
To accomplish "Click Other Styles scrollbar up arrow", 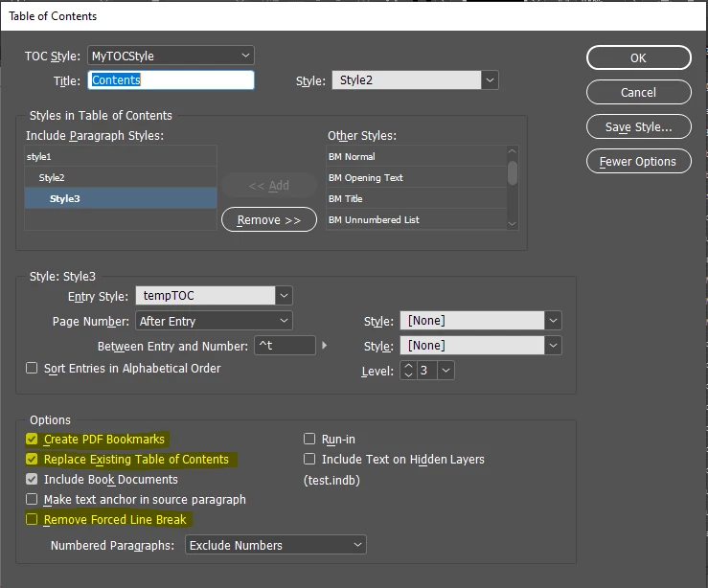I will click(x=512, y=151).
